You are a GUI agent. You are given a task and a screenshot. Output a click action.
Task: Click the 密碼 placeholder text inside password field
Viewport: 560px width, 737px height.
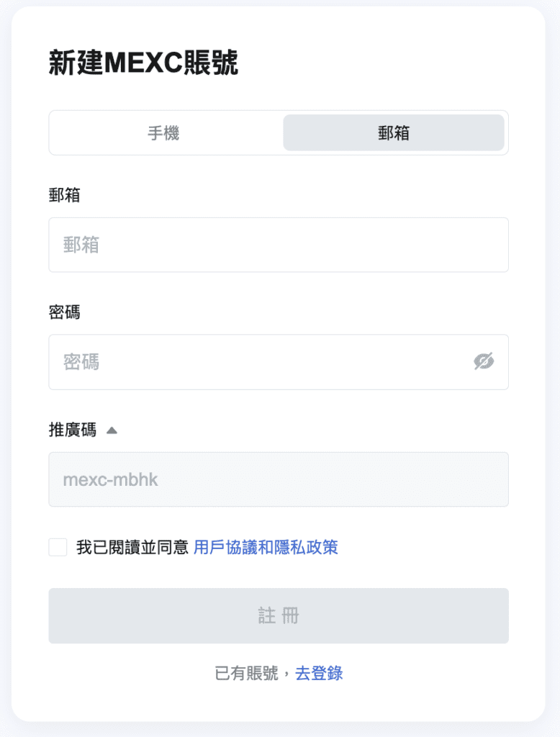click(81, 362)
